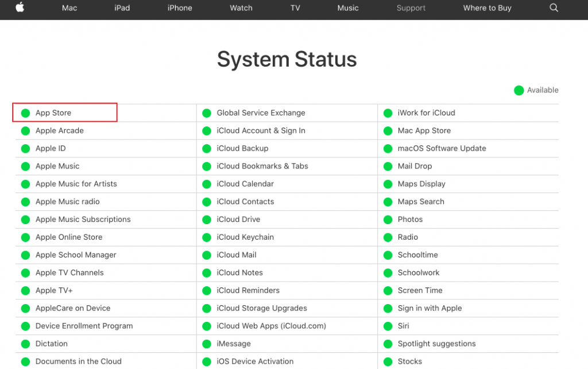The image size is (588, 369).
Task: Click green dot beside Maps Display
Action: coord(388,184)
